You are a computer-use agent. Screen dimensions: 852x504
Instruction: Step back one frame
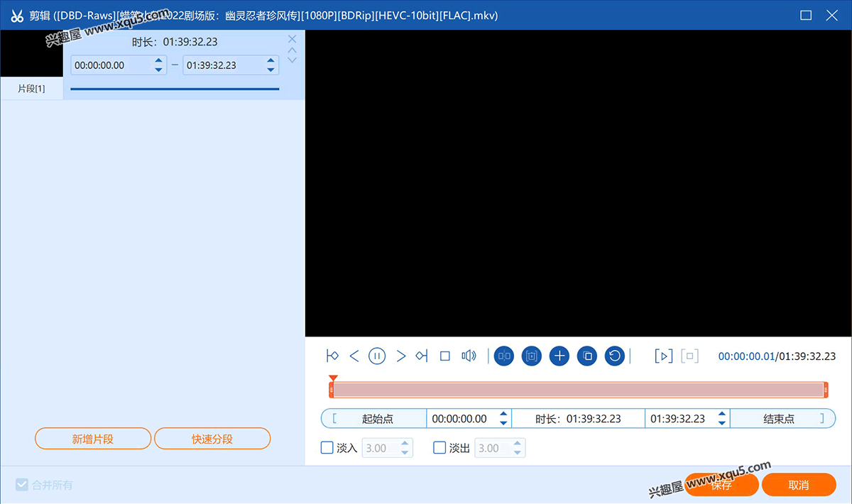354,356
